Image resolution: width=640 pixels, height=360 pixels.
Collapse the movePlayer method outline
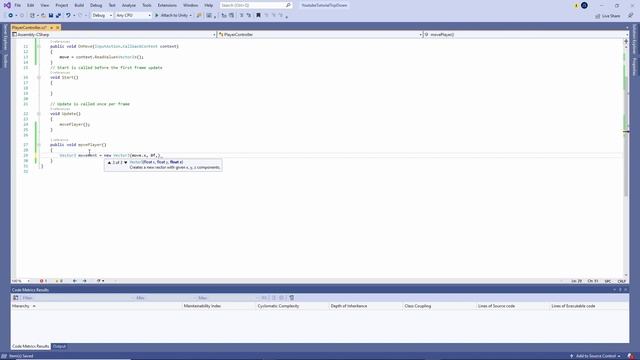pos(39,145)
